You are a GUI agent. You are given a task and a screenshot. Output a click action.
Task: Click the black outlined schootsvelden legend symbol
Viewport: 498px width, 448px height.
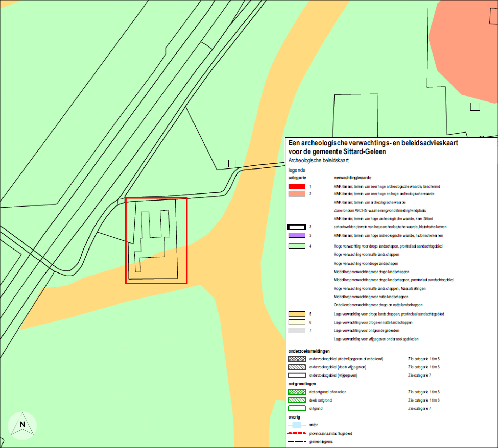coord(297,227)
